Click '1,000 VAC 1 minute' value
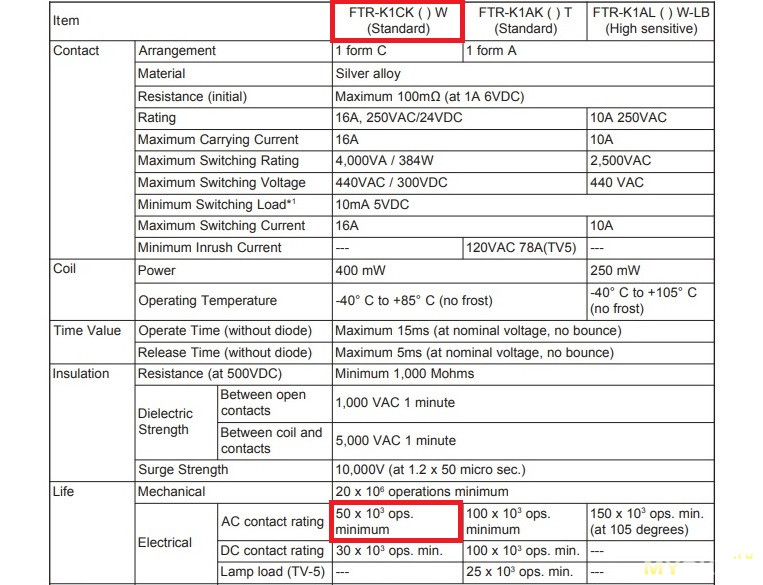The width and height of the screenshot is (763, 585). pos(523,403)
